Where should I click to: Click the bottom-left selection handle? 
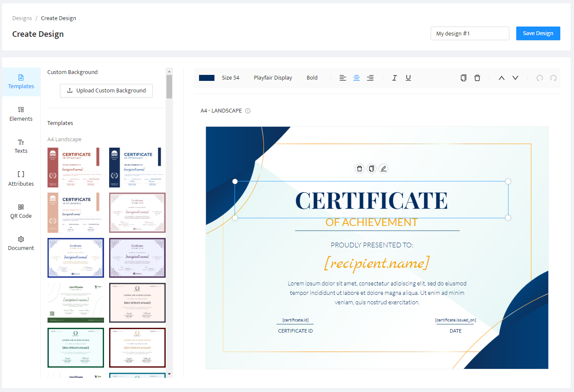coord(235,218)
